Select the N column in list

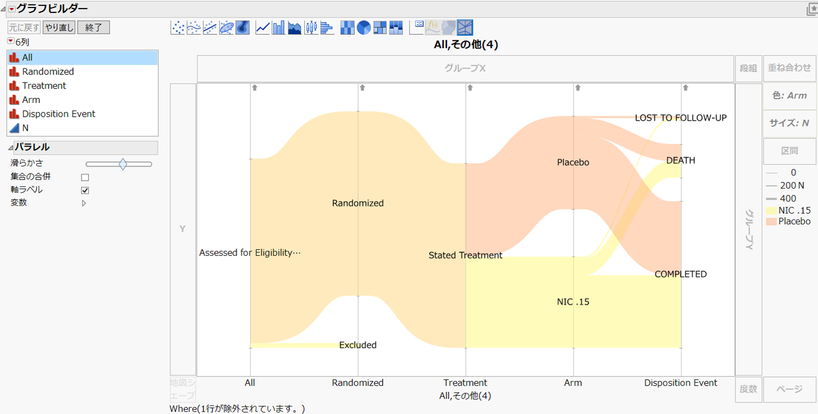click(x=82, y=128)
